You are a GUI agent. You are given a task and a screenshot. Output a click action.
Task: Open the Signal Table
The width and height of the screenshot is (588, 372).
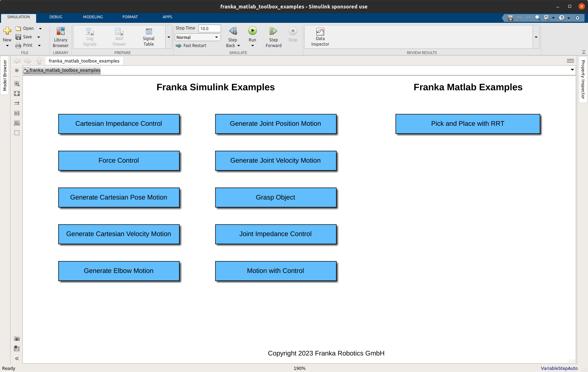(149, 37)
